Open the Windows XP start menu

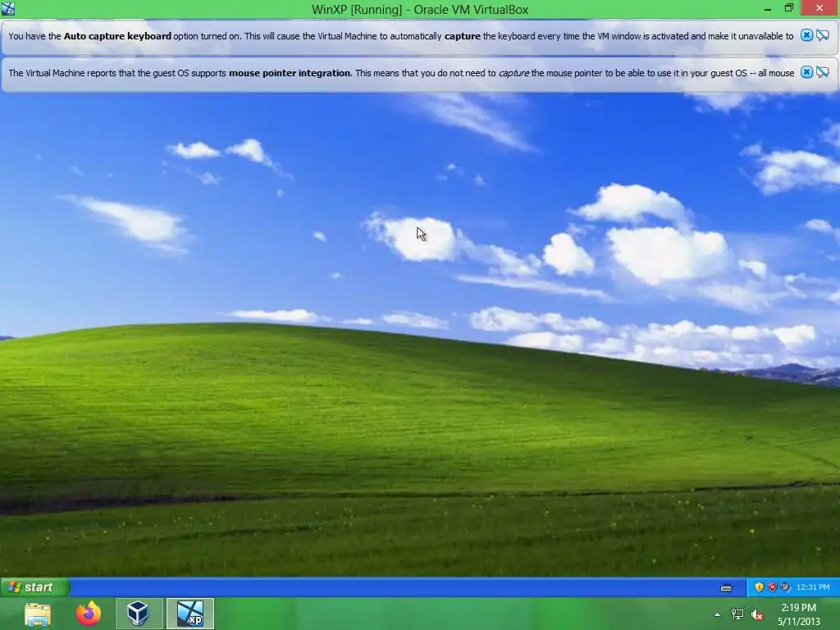[34, 587]
